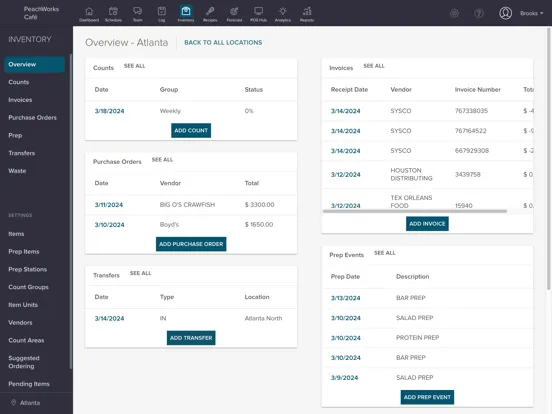The height and width of the screenshot is (414, 552).
Task: Open the Atlanta location selector
Action: tap(26, 403)
